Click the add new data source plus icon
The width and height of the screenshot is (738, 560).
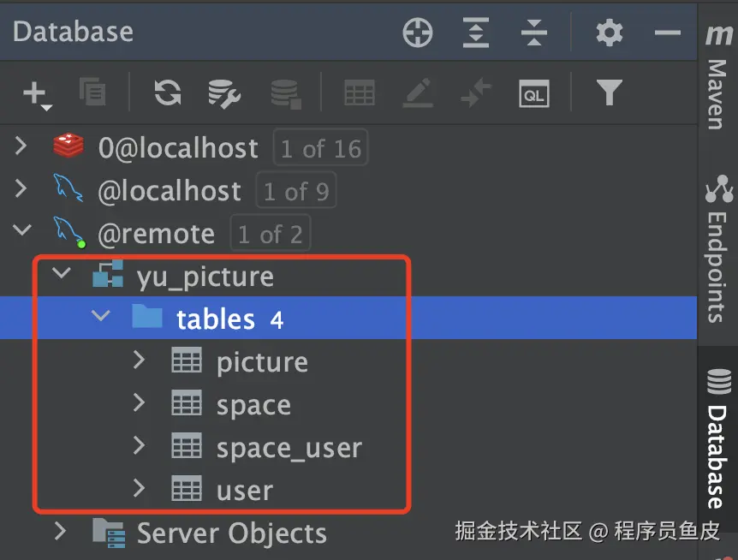pyautogui.click(x=36, y=92)
